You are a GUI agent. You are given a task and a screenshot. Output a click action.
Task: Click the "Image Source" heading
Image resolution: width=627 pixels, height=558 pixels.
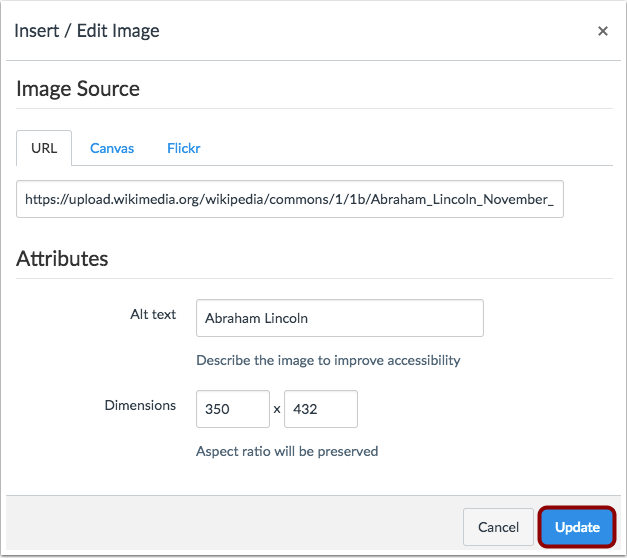pyautogui.click(x=78, y=88)
